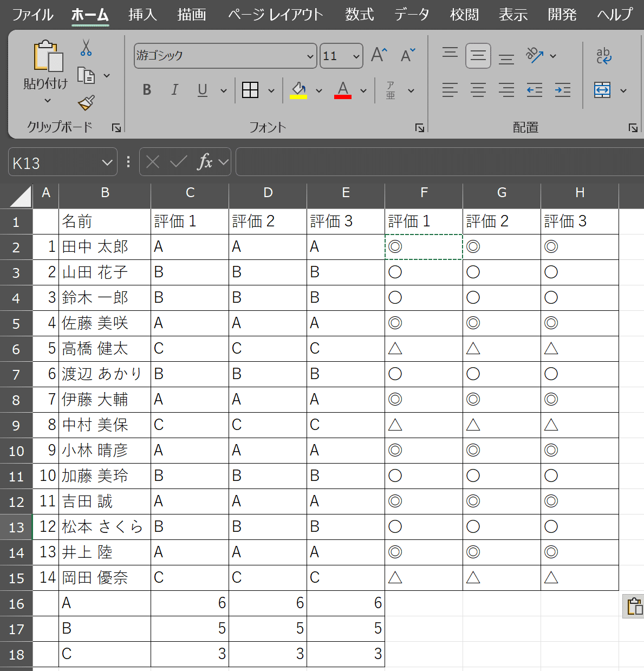
Task: Select the row 13 header
Action: click(16, 527)
